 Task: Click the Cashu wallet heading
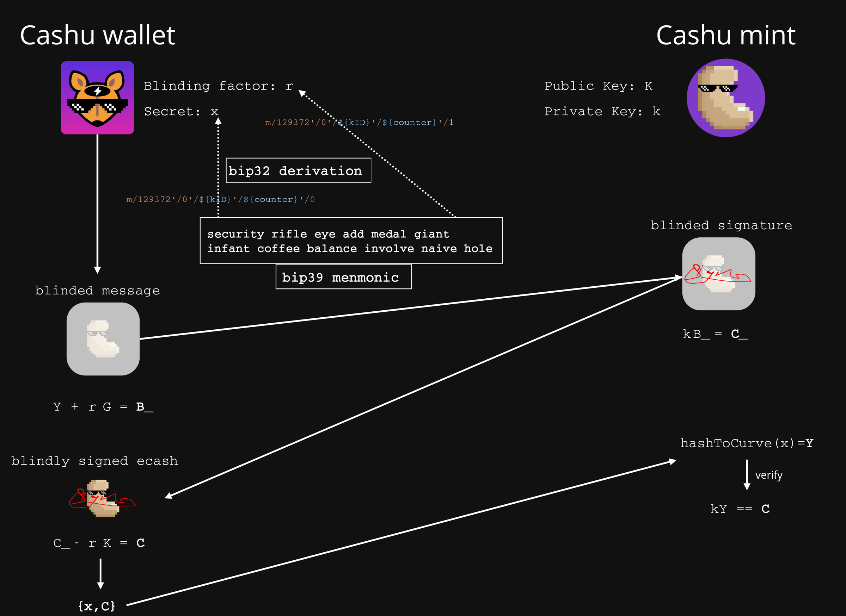pos(97,36)
